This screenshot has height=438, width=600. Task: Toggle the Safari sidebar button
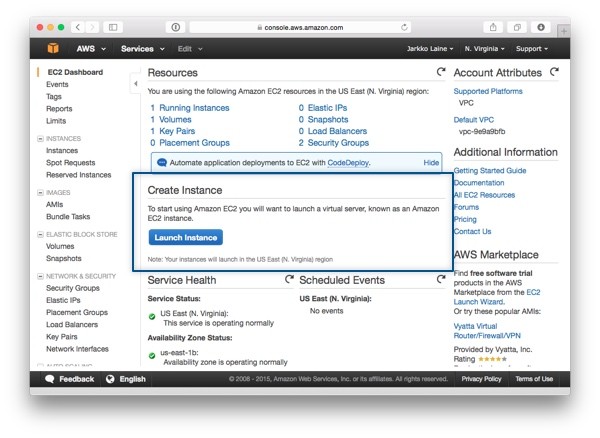tap(113, 27)
